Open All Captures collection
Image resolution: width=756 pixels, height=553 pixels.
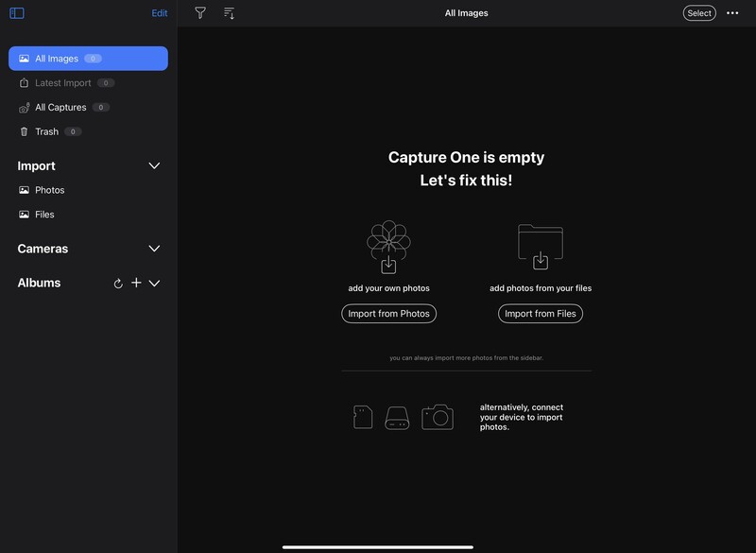point(88,107)
